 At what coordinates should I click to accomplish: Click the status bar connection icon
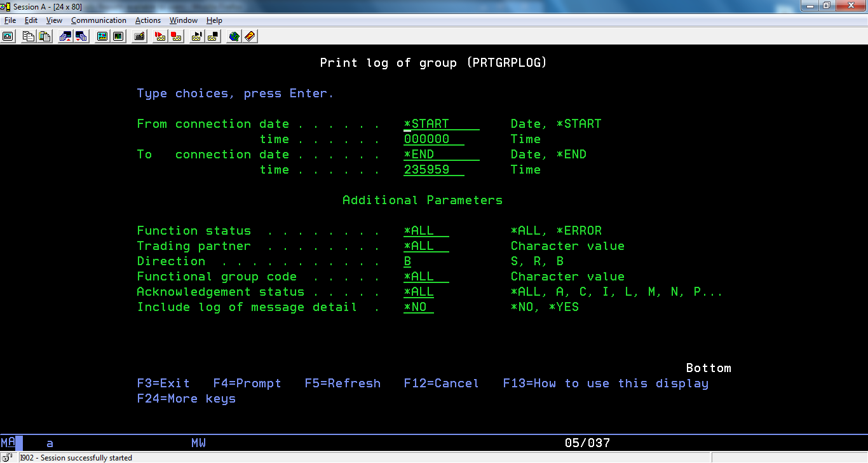tap(7, 457)
